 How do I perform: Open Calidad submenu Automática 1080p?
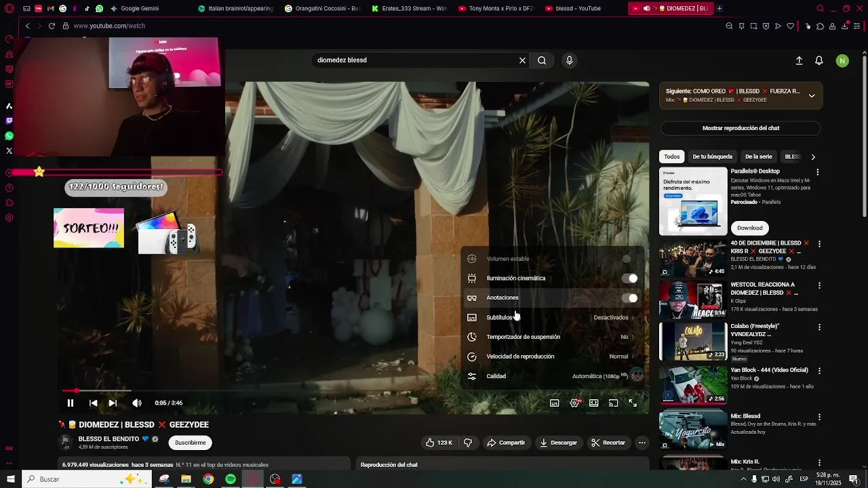(x=552, y=376)
